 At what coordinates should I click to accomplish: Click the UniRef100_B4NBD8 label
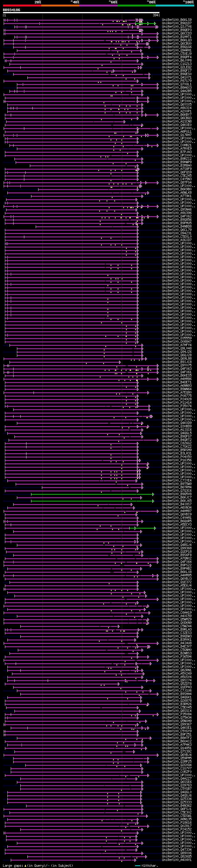(177, 226)
